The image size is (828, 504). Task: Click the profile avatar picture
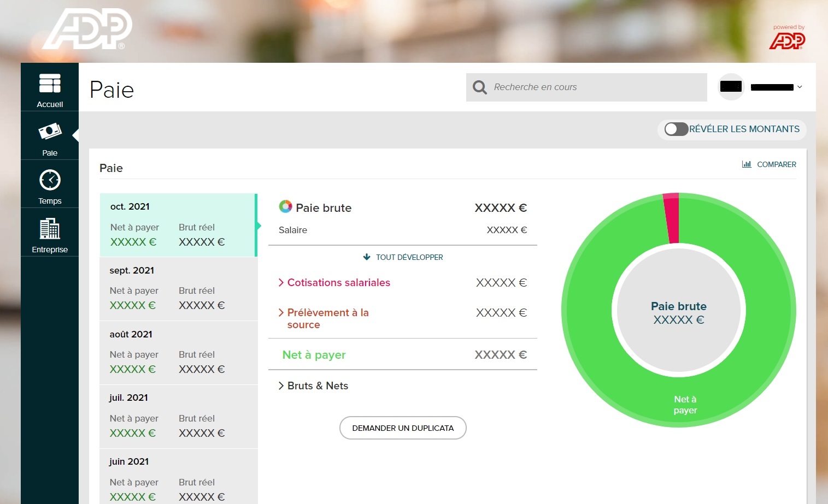(731, 87)
